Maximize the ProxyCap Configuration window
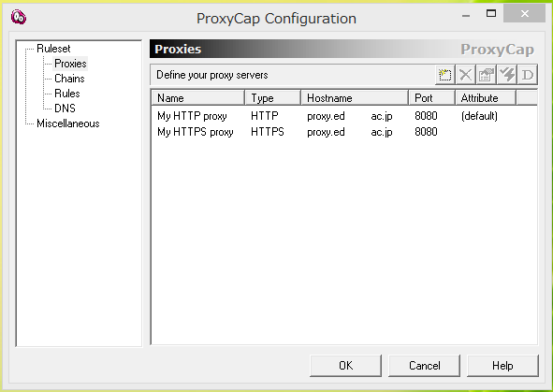This screenshot has height=392, width=553. [x=491, y=14]
